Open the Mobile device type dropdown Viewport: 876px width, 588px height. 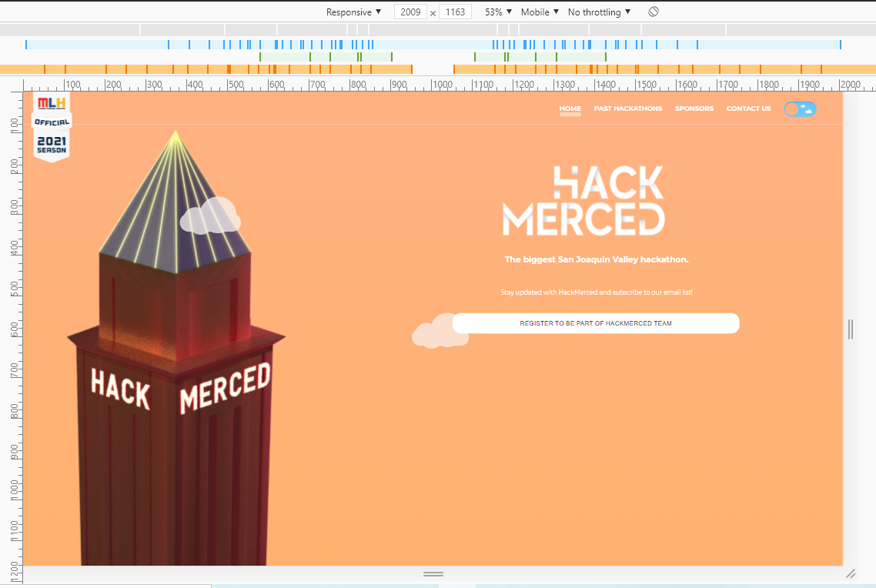pyautogui.click(x=540, y=12)
